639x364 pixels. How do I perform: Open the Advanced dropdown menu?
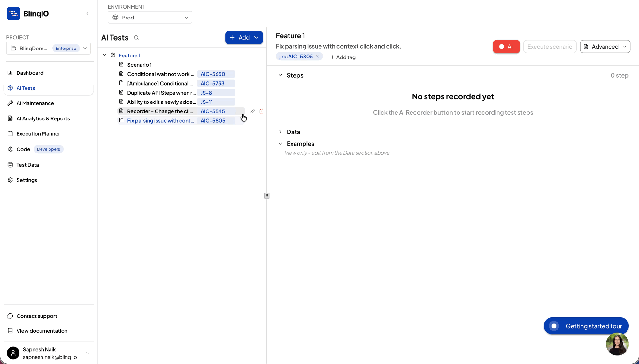[604, 47]
